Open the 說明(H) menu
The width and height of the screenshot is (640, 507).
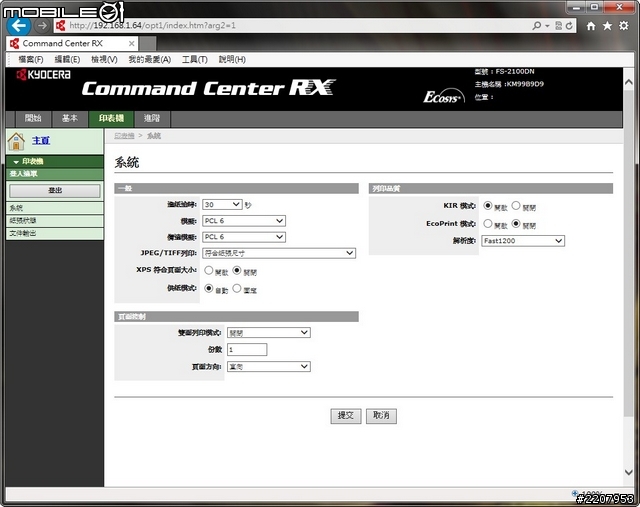[x=232, y=60]
